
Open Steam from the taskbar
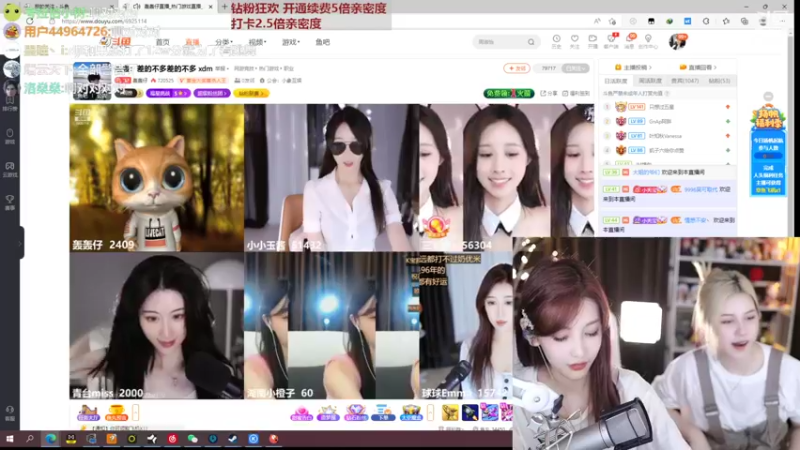[x=233, y=439]
